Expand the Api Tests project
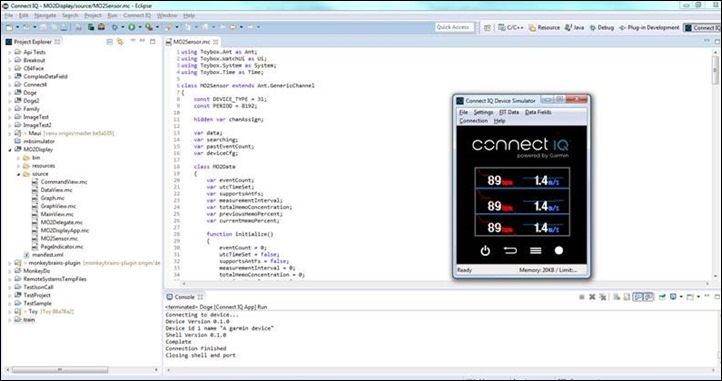 point(10,53)
